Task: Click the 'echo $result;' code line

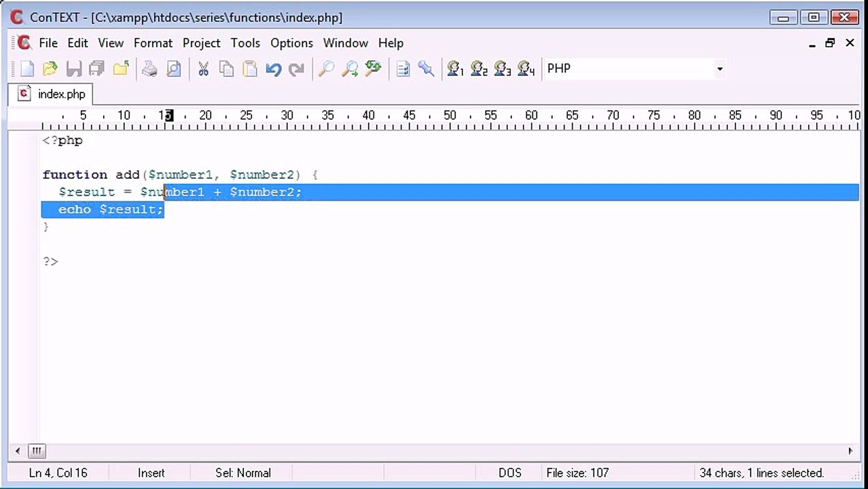Action: click(111, 210)
